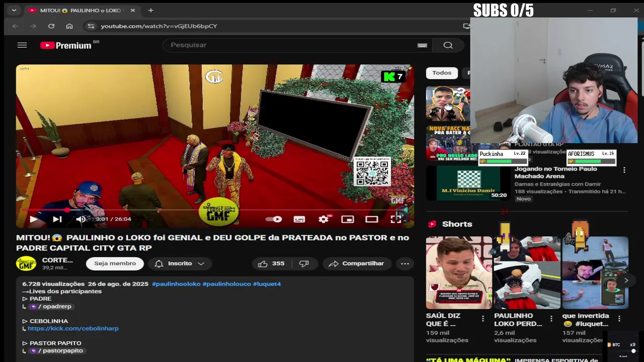
Task: Open the 'que invertida' short
Action: click(x=595, y=273)
